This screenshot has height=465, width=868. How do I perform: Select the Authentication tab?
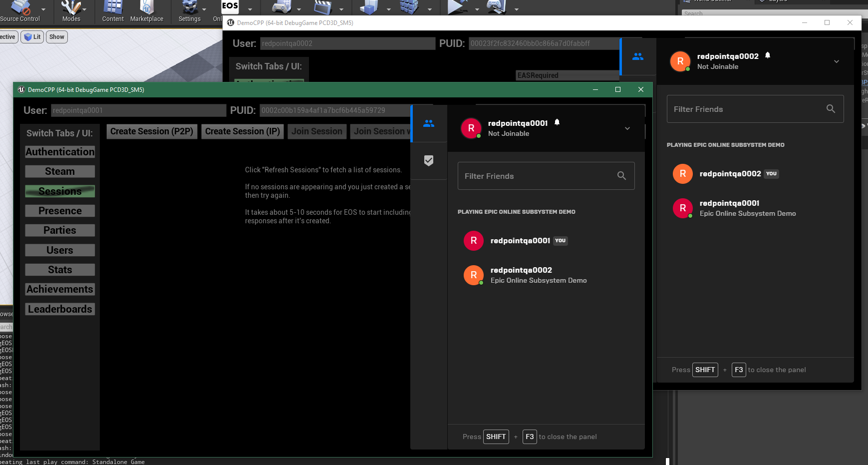coord(60,152)
